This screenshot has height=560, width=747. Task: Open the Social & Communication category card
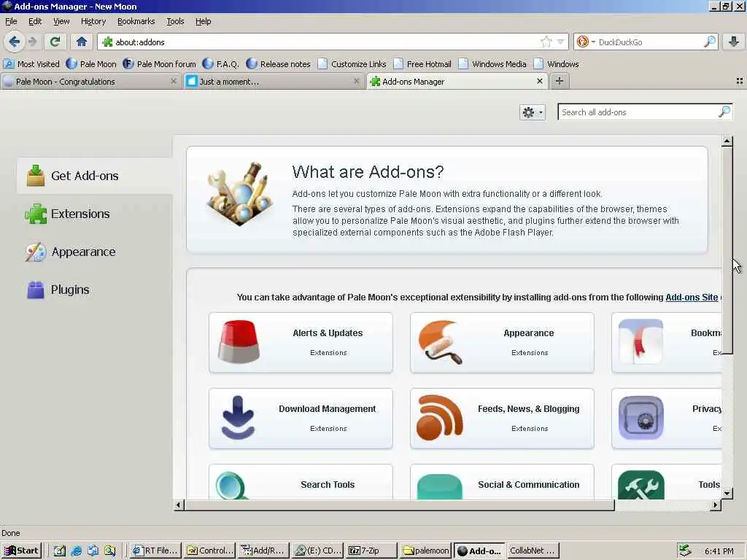point(502,482)
